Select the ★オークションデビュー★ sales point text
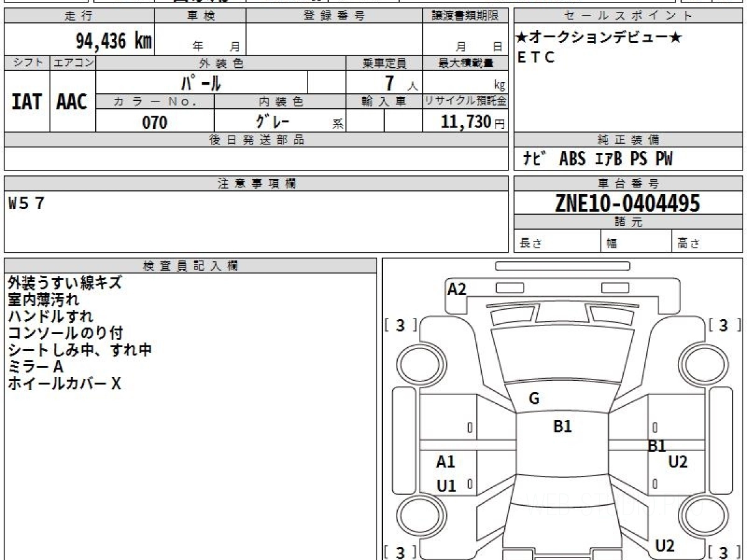The image size is (747, 560). pyautogui.click(x=599, y=38)
